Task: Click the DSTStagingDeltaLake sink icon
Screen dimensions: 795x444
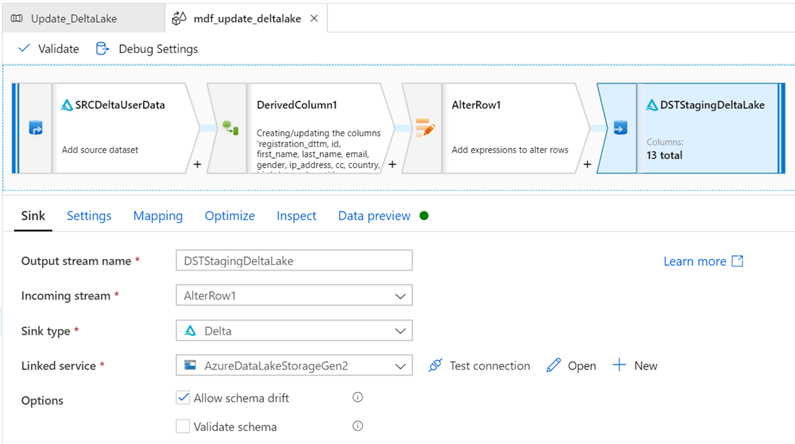Action: click(x=620, y=128)
